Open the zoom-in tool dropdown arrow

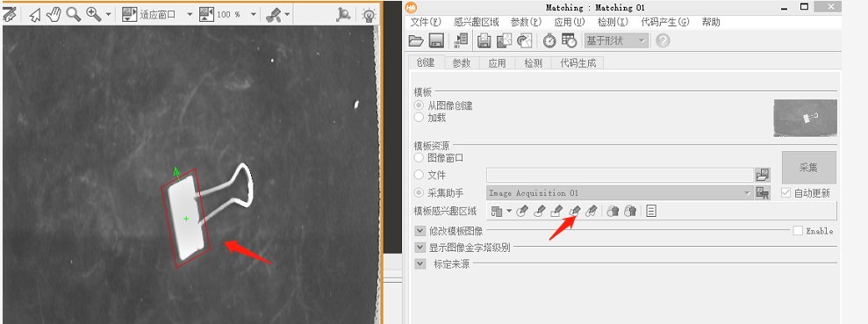point(108,14)
